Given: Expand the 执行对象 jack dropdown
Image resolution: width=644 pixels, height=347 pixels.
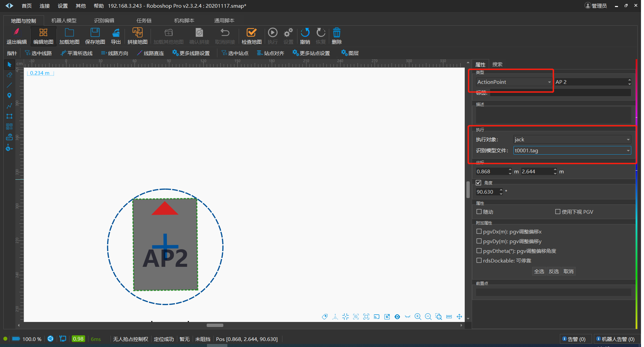Looking at the screenshot, I should point(572,140).
